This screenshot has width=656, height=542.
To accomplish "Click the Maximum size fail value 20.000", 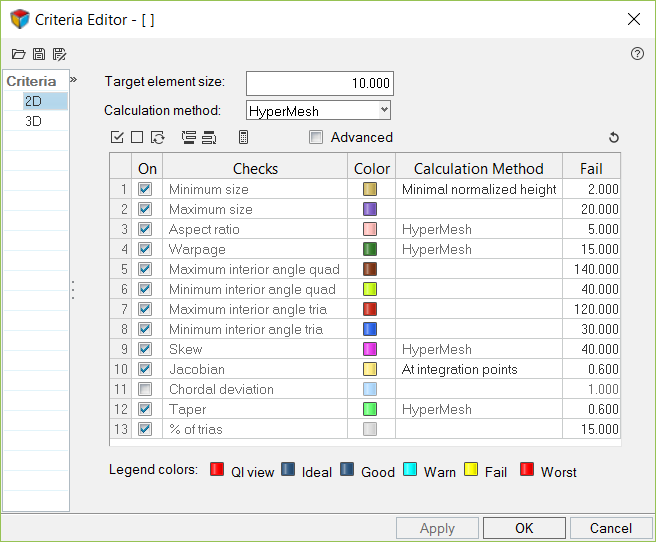I will click(x=591, y=209).
